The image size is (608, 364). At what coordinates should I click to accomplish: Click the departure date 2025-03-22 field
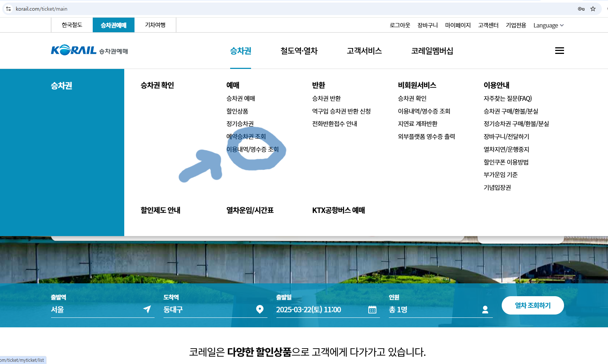click(328, 309)
